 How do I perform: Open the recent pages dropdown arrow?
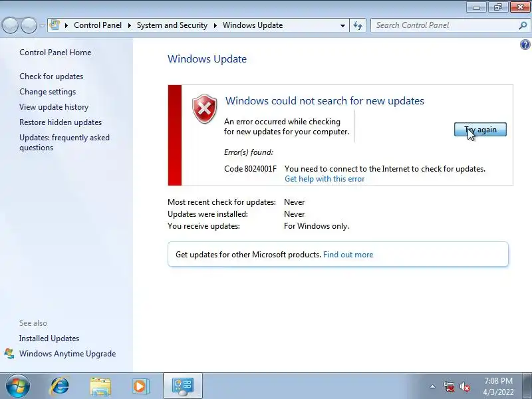[42, 25]
